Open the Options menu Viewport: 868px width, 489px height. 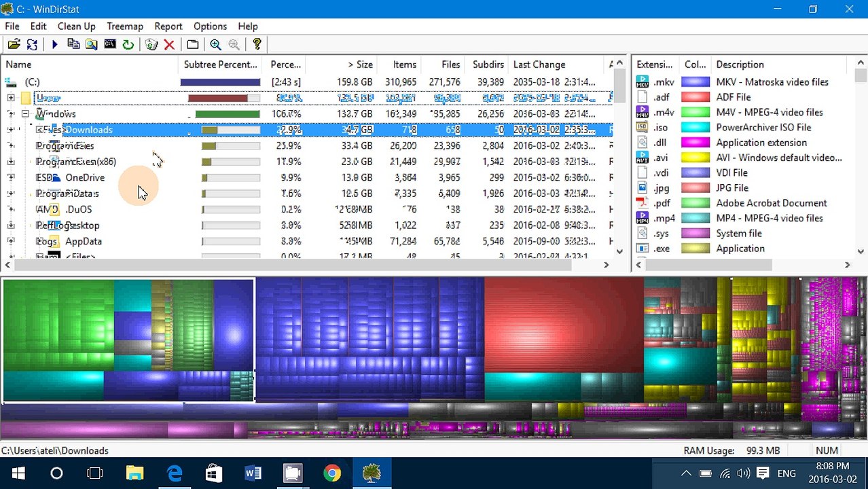(x=210, y=26)
